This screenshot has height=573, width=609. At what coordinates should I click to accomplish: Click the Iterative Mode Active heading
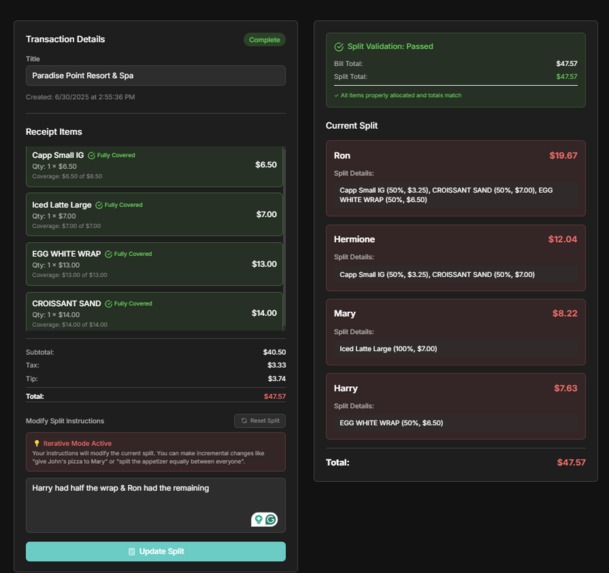[77, 444]
